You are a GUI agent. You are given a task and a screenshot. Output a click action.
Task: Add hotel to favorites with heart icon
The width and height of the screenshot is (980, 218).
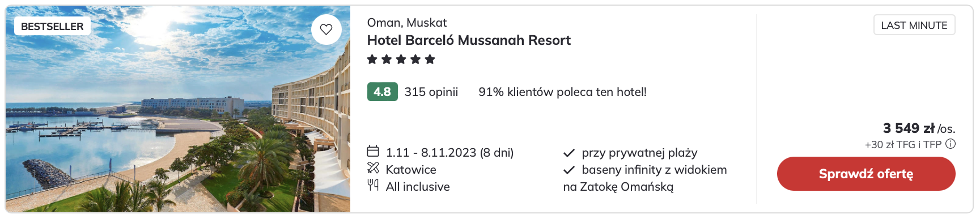point(326,30)
